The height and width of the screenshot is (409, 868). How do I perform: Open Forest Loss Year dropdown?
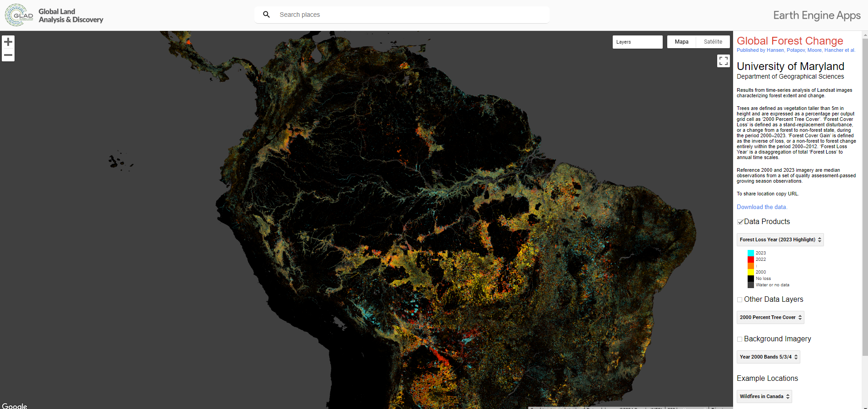click(x=780, y=239)
